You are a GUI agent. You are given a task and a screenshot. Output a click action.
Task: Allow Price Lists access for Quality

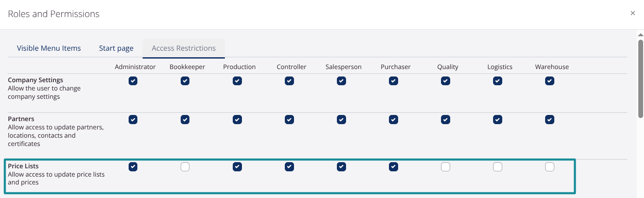[x=445, y=167]
